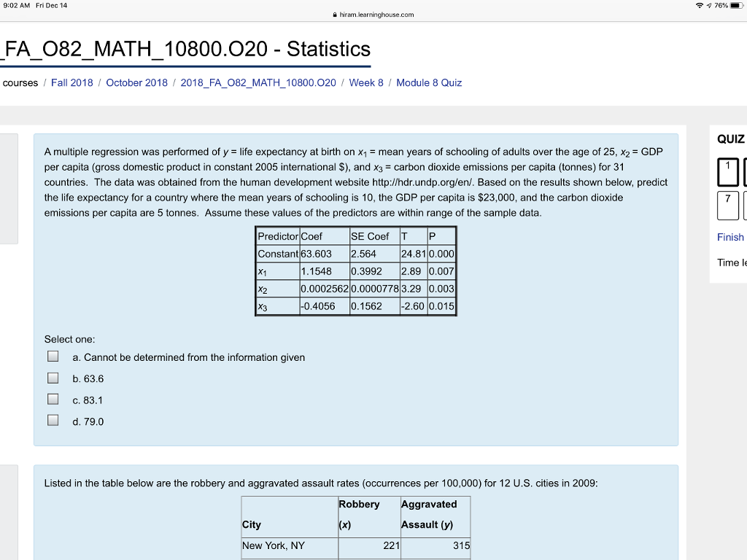Go to October 2018 breadcrumb

[x=136, y=83]
